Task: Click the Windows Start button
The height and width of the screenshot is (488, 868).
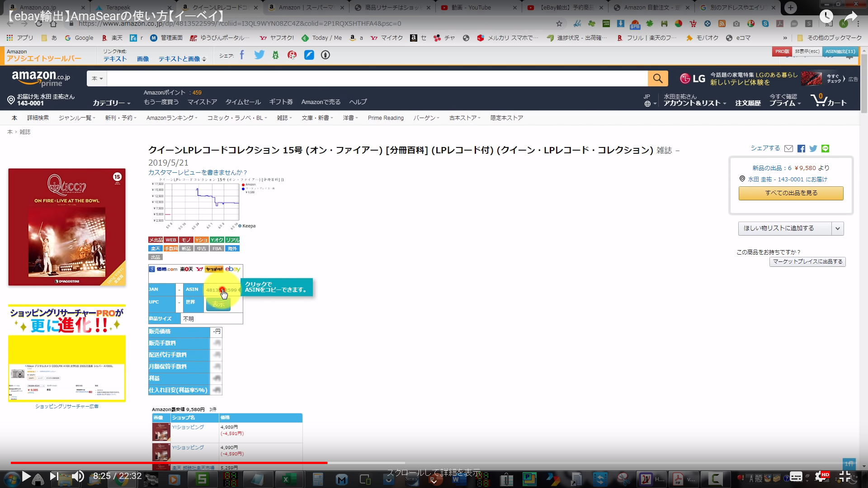Action: (x=11, y=479)
